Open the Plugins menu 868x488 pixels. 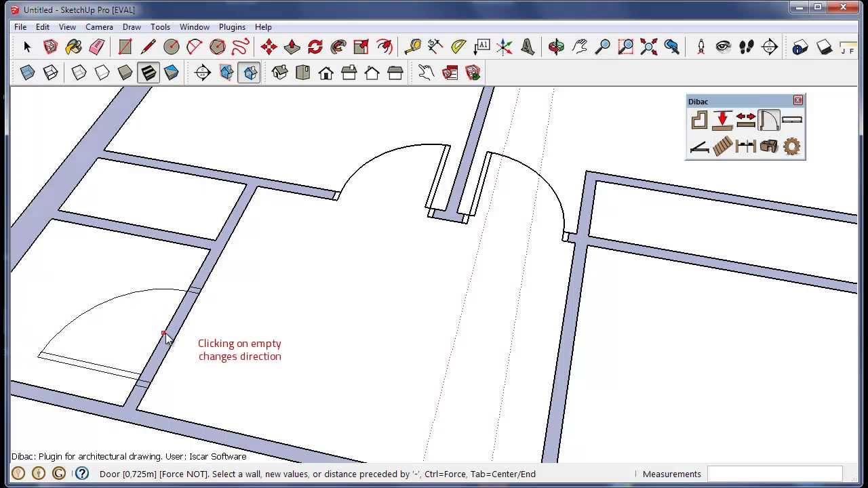coord(232,27)
